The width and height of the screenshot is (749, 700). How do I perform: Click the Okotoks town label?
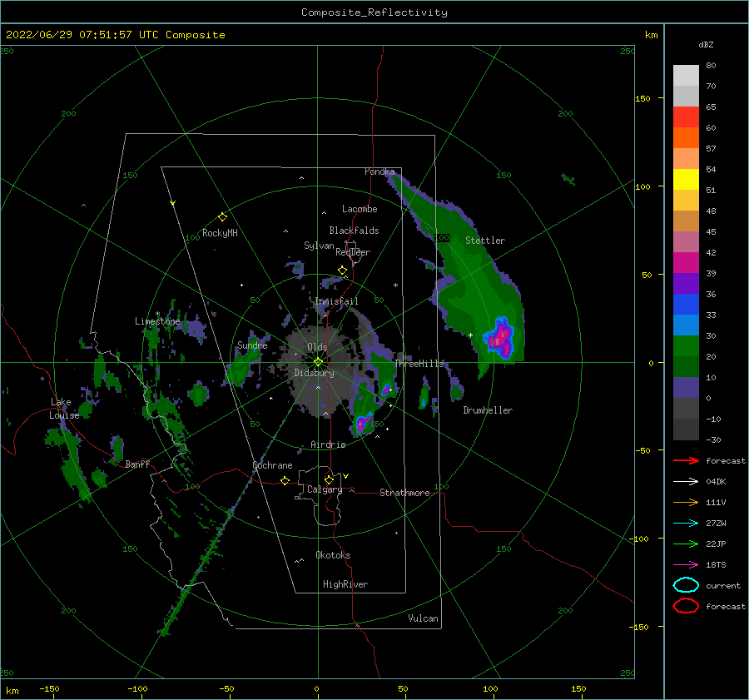(x=333, y=555)
